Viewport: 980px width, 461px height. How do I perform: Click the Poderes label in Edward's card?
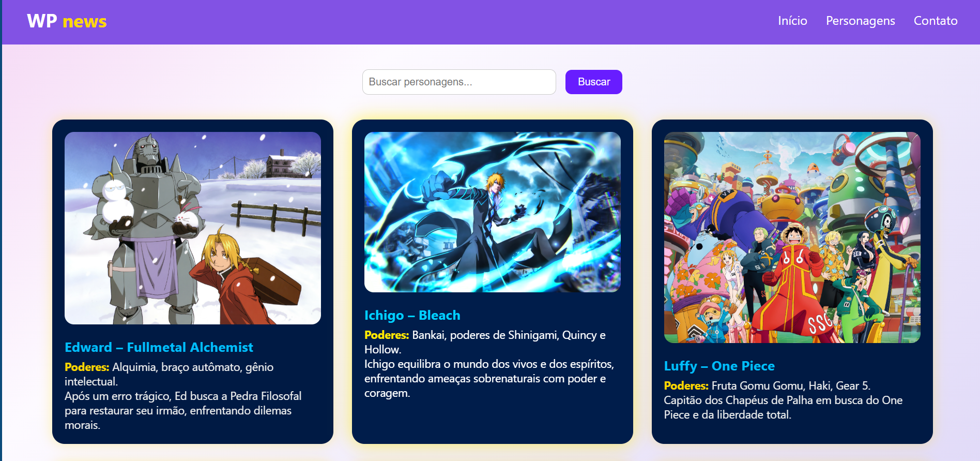coord(87,367)
